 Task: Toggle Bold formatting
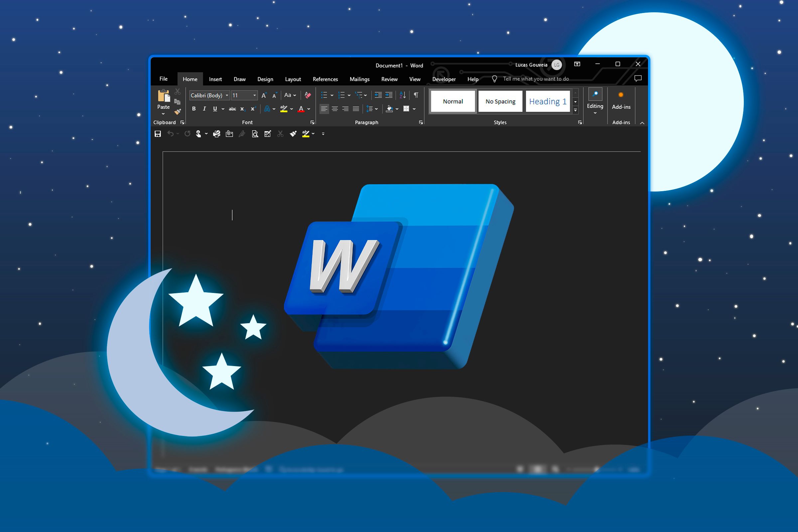(194, 109)
